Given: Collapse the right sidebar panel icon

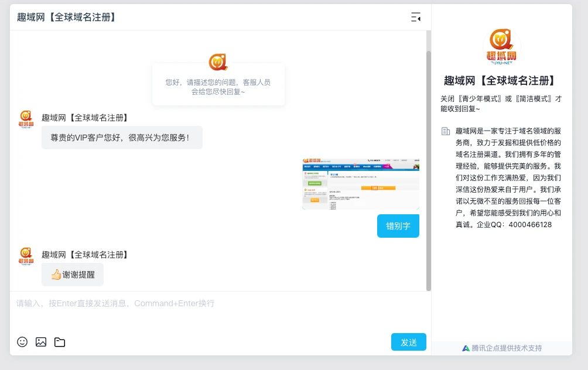Looking at the screenshot, I should (x=416, y=17).
